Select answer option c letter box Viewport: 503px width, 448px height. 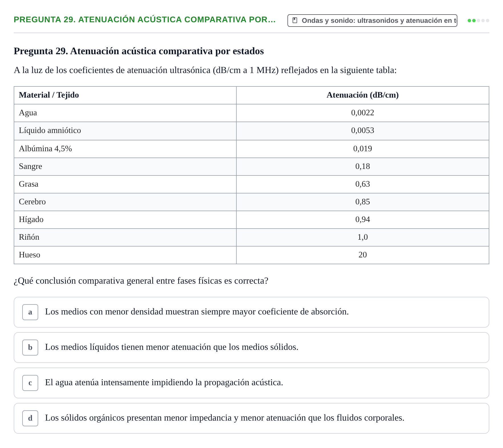pos(30,383)
